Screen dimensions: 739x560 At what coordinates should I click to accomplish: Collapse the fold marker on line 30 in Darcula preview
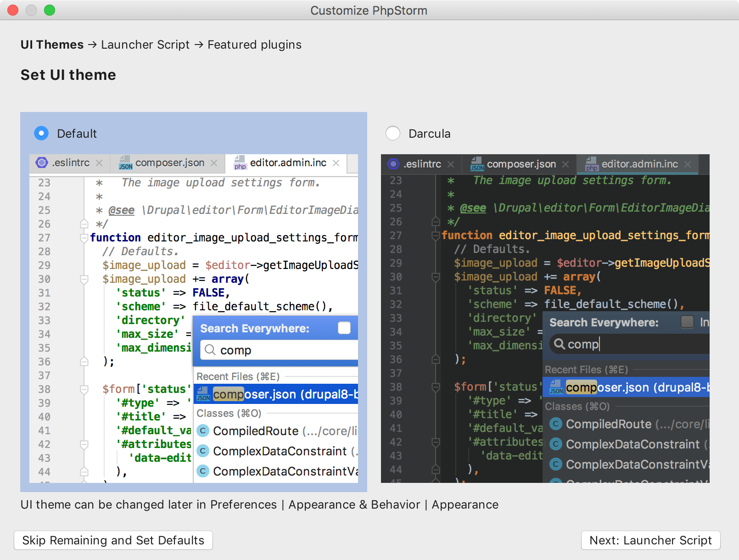[x=436, y=277]
